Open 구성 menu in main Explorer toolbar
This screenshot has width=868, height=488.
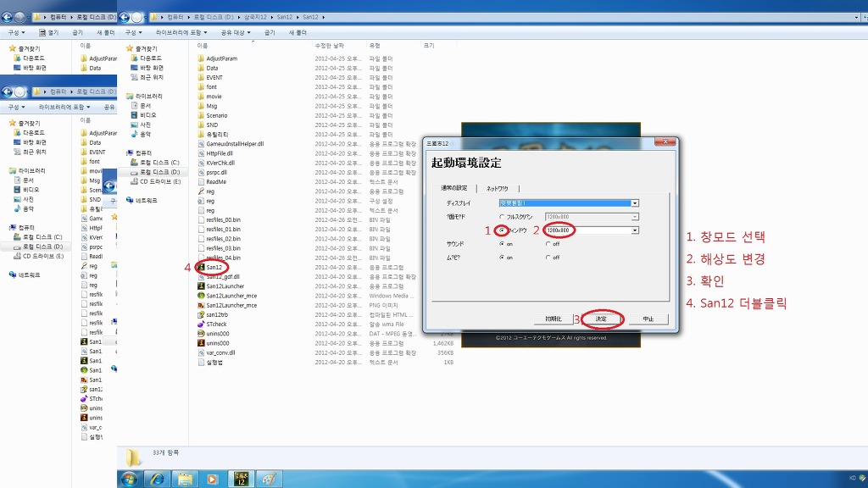tap(133, 33)
